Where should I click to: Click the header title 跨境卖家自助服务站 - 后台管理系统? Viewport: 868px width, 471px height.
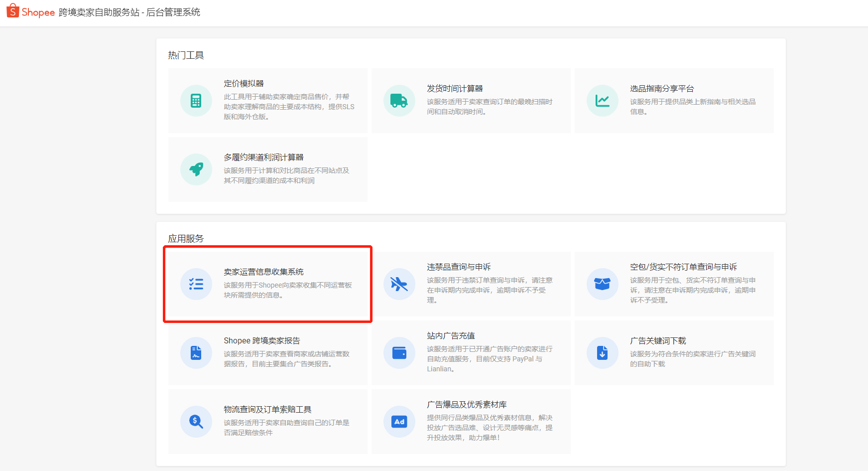click(x=129, y=12)
